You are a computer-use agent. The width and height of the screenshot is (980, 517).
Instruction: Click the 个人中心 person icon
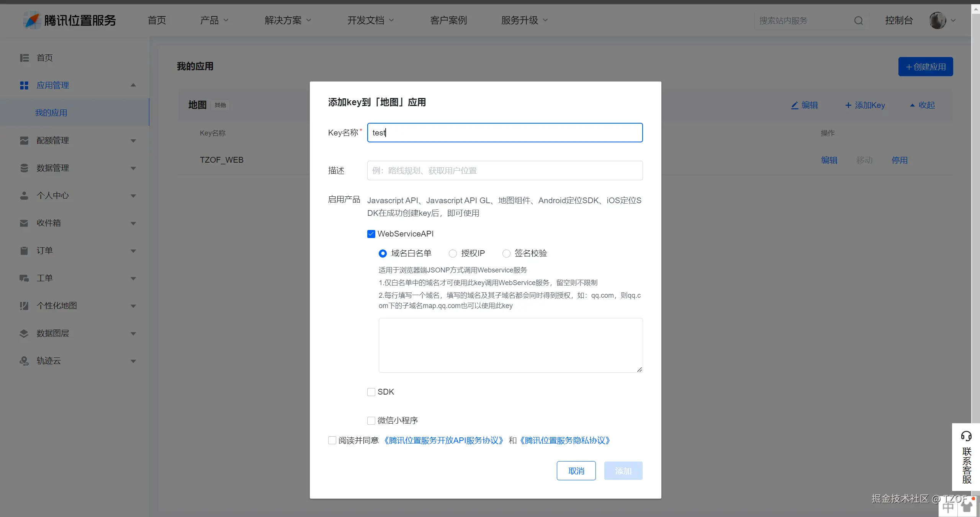(24, 196)
